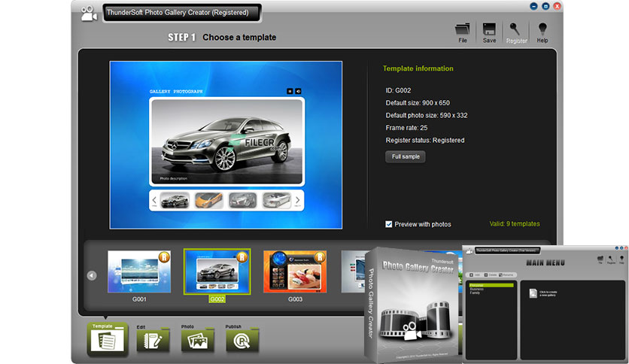Toggle the Preview with photos checkbox
This screenshot has height=364, width=629.
click(x=389, y=224)
